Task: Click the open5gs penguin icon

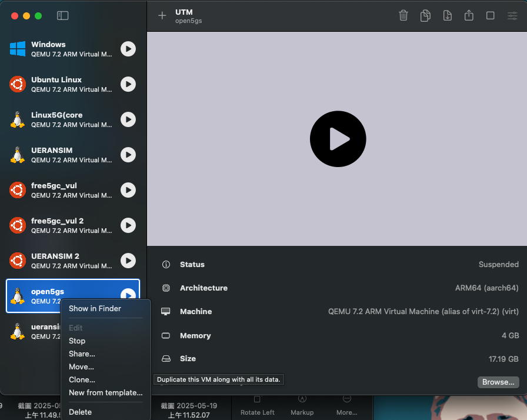Action: [x=18, y=296]
